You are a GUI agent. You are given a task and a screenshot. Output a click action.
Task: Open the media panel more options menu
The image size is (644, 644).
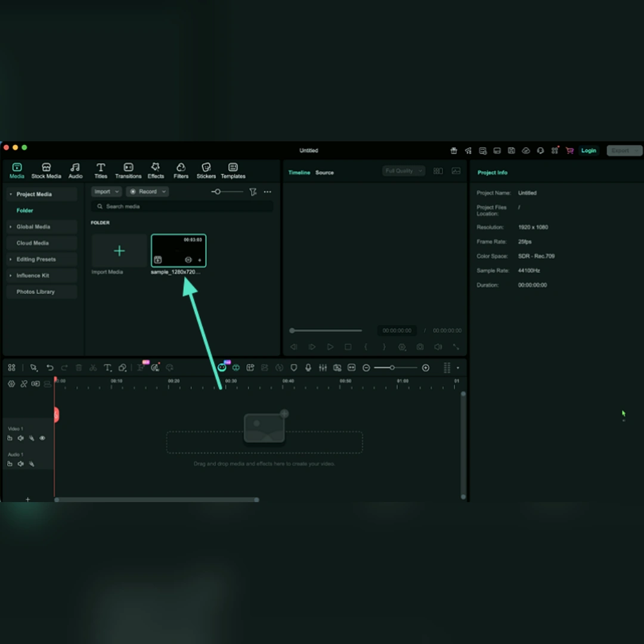pyautogui.click(x=267, y=192)
